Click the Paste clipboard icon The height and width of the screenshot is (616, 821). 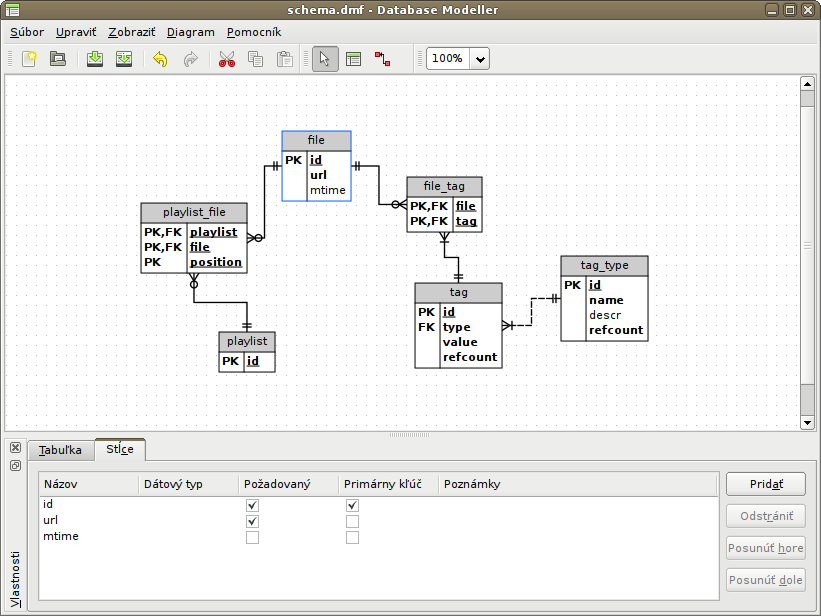(284, 59)
